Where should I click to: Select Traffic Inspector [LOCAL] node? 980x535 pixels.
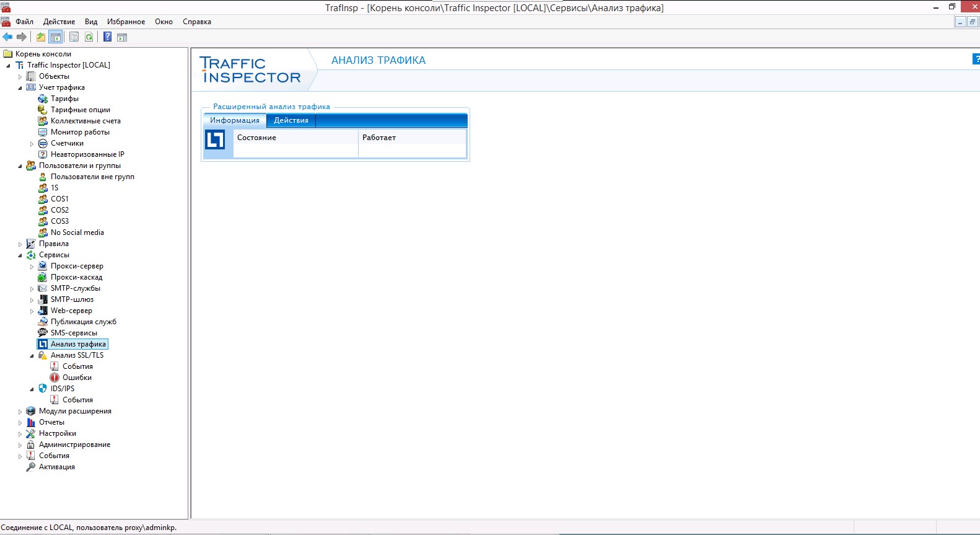click(x=69, y=65)
